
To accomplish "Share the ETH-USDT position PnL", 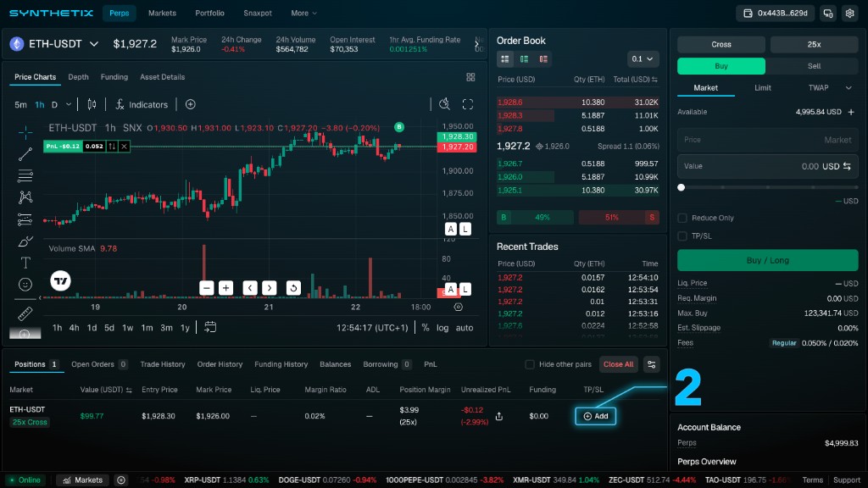I will 499,416.
